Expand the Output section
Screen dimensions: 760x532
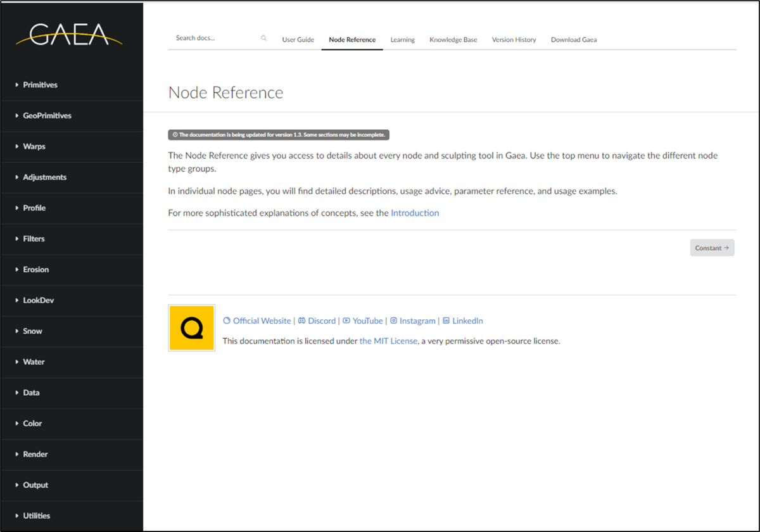click(72, 485)
